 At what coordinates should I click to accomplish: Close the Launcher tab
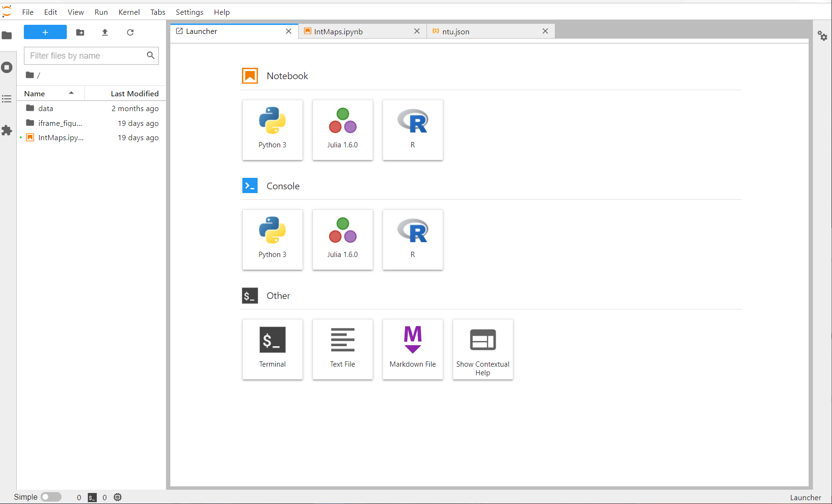(x=289, y=31)
